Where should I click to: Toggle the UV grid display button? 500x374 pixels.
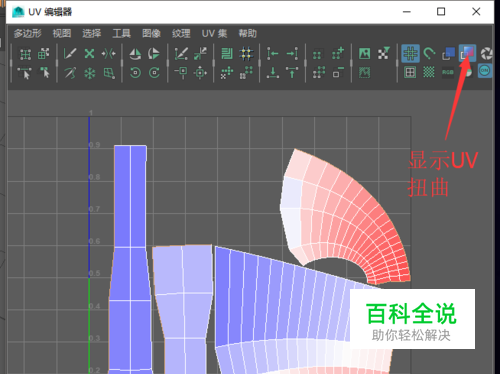(x=410, y=54)
